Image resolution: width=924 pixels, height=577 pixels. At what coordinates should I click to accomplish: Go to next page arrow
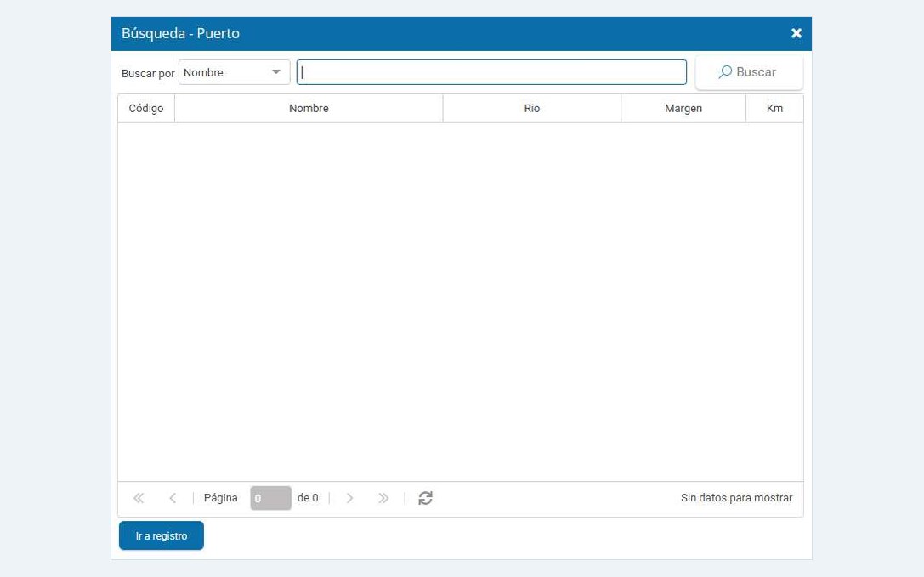tap(349, 498)
